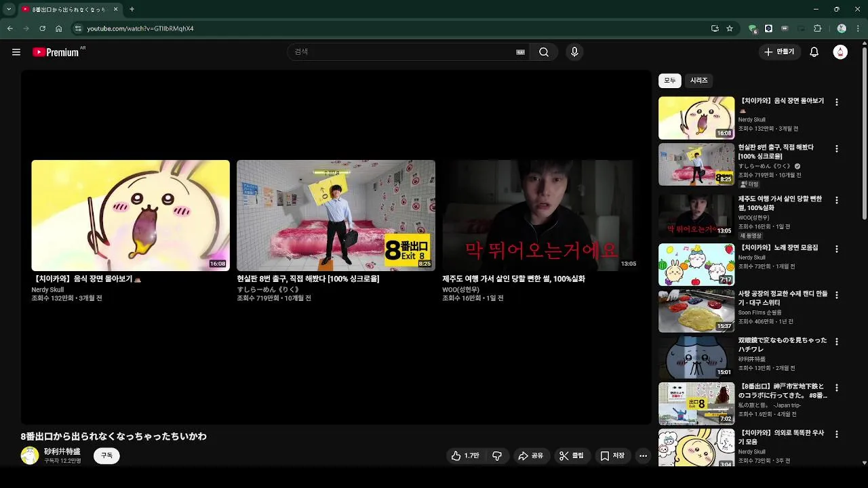Screen dimensions: 868x488
Task: Click the blue square extension icon
Action: coord(768,28)
